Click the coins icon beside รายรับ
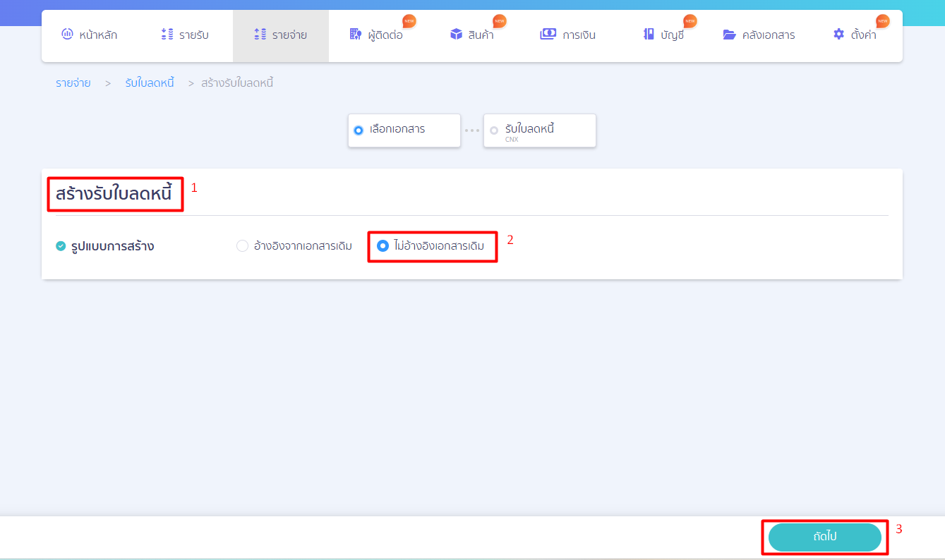This screenshot has height=560, width=945. pyautogui.click(x=167, y=34)
